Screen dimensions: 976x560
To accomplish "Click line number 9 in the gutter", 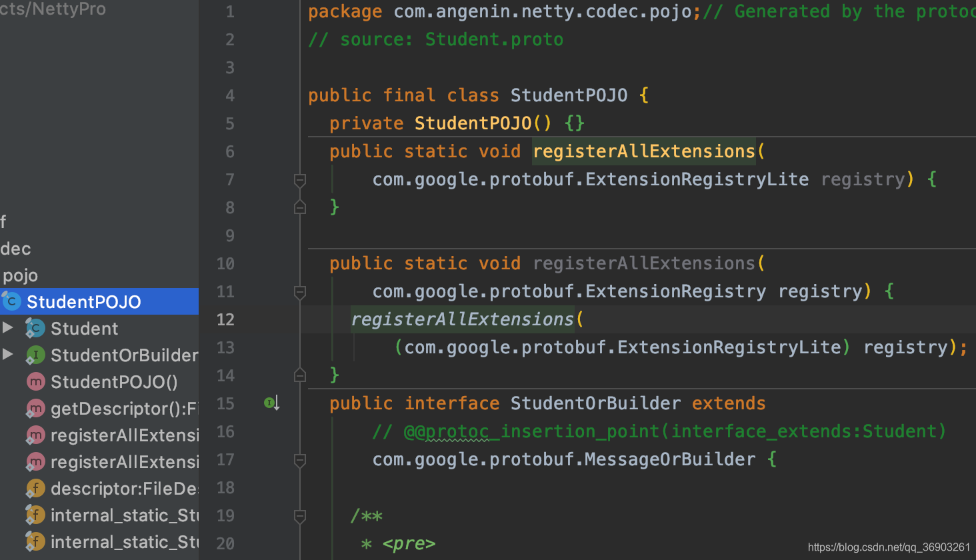I will tap(230, 235).
